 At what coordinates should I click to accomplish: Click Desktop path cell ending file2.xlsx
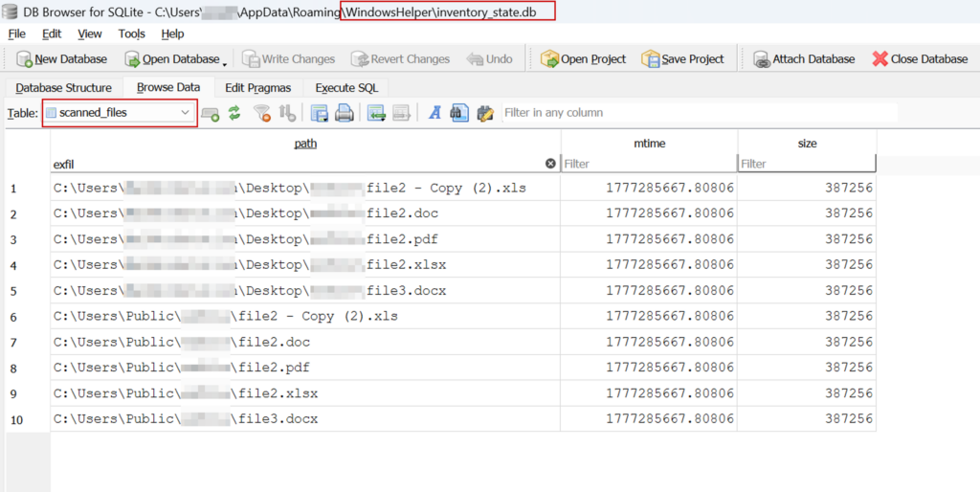pyautogui.click(x=305, y=265)
